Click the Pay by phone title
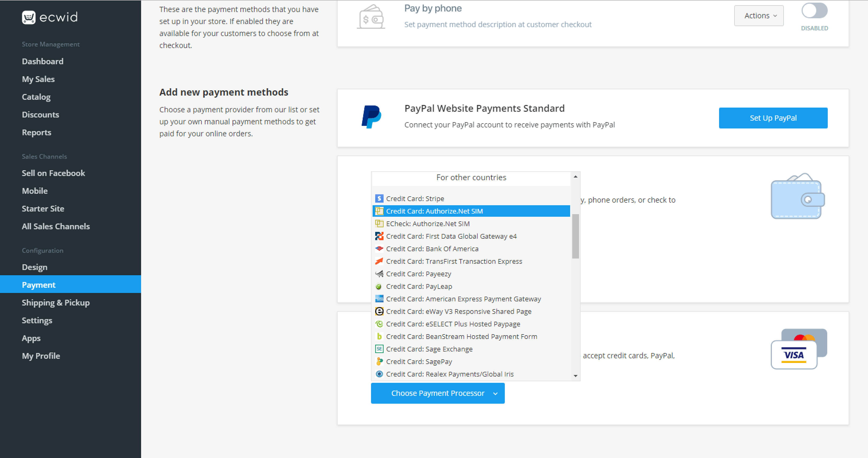 point(433,8)
